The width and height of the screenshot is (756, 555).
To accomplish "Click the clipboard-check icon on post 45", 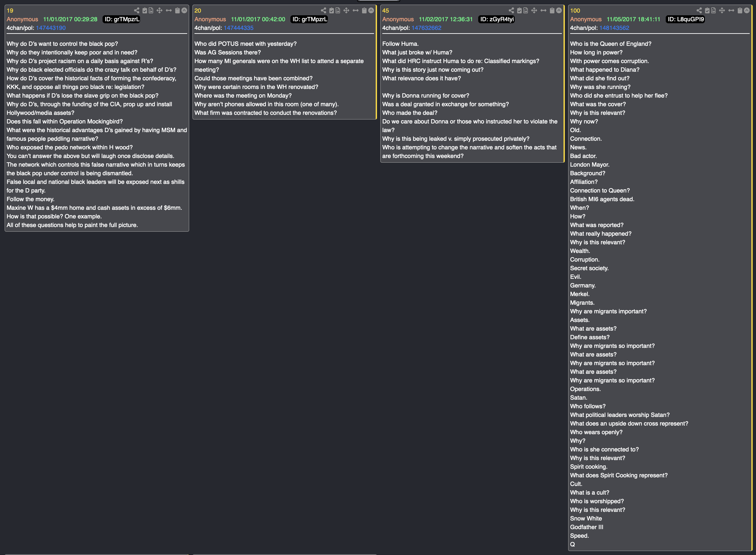I will (519, 10).
